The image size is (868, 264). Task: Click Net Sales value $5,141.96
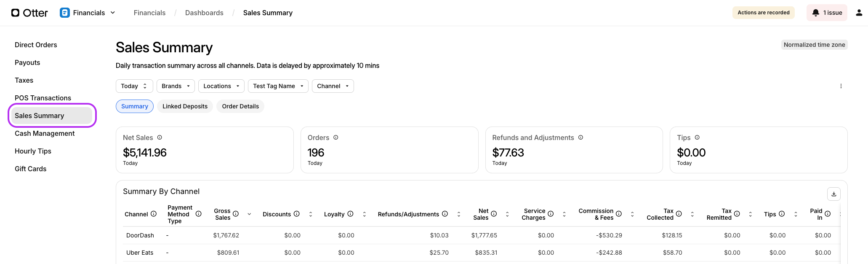coord(145,153)
